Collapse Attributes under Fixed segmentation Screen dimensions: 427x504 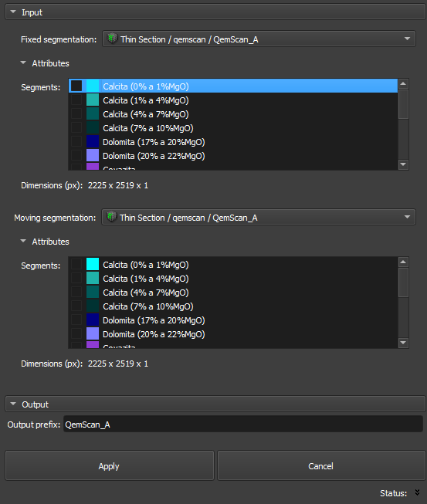pos(23,63)
